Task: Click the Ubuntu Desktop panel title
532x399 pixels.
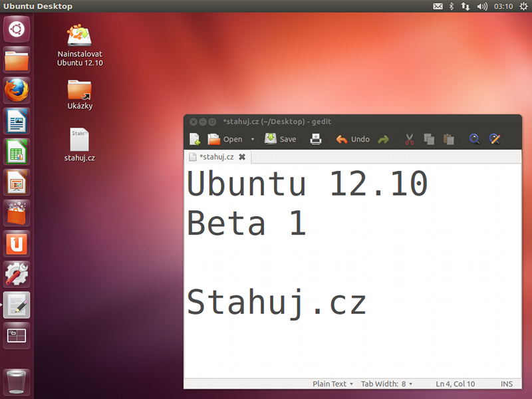Action: point(38,6)
